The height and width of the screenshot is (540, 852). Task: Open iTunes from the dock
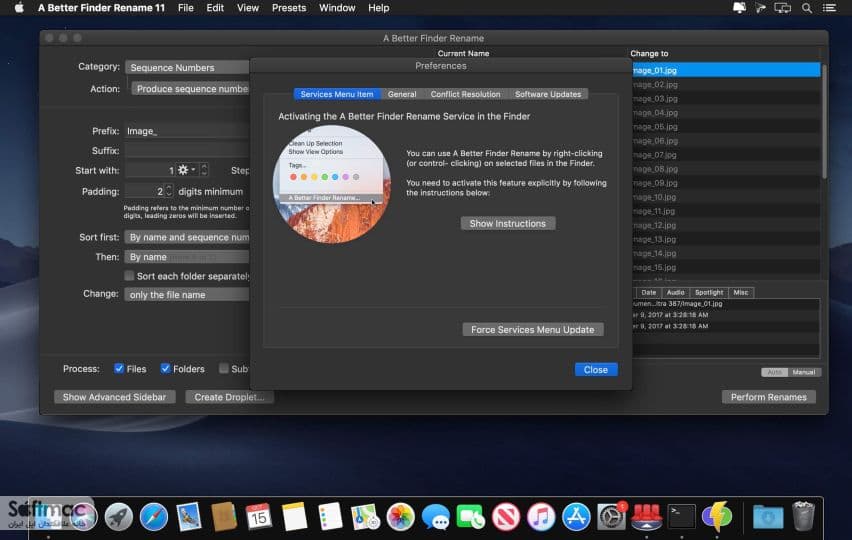point(541,516)
